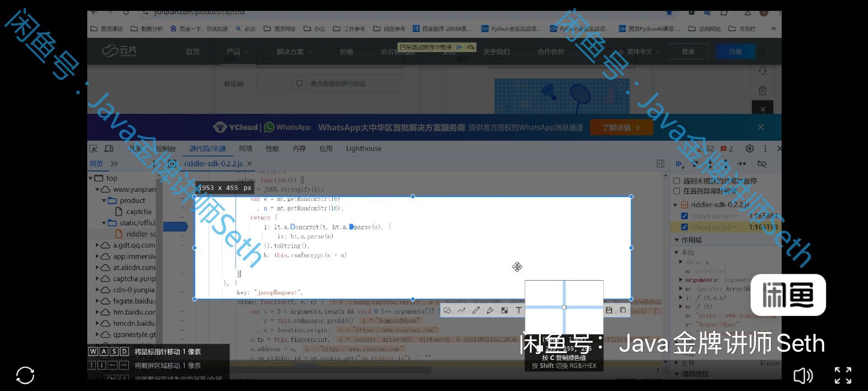Uncheck breakpoint at line 1:165884
The width and height of the screenshot is (868, 391).
[684, 216]
